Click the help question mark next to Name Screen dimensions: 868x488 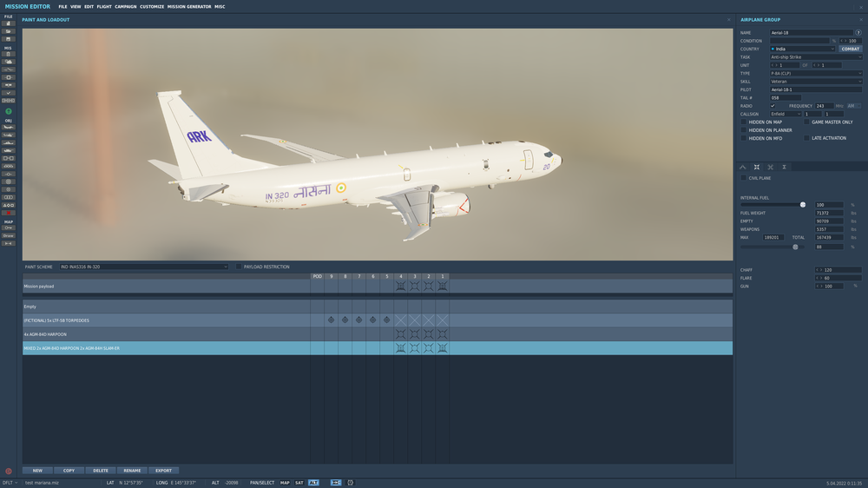858,33
